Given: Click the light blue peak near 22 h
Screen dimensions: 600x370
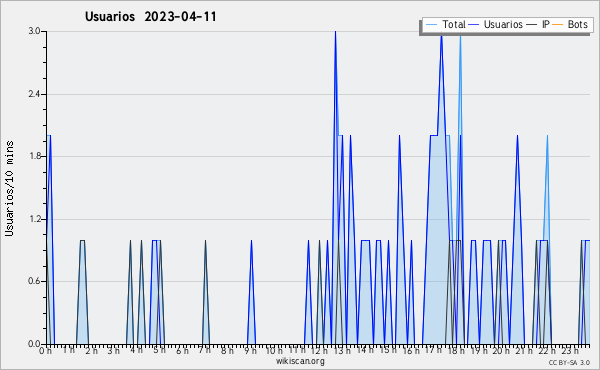Looking at the screenshot, I should point(548,136).
